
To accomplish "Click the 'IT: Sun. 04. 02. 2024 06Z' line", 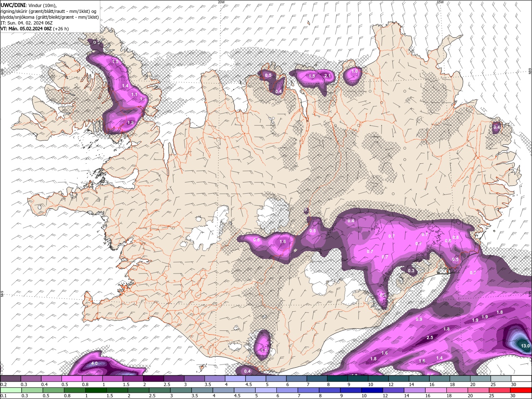I will 26,23.
